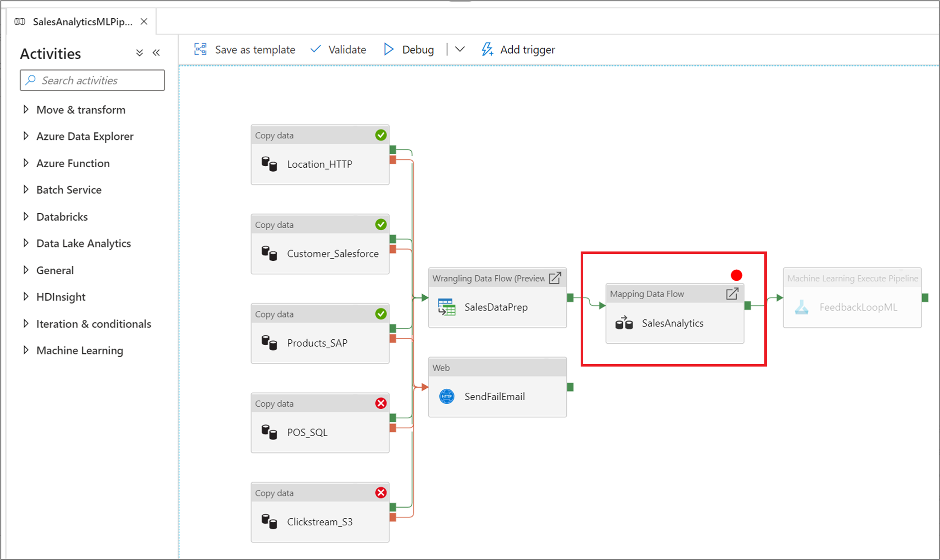Collapse the Activities pane
The width and height of the screenshot is (940, 560).
coord(156,52)
